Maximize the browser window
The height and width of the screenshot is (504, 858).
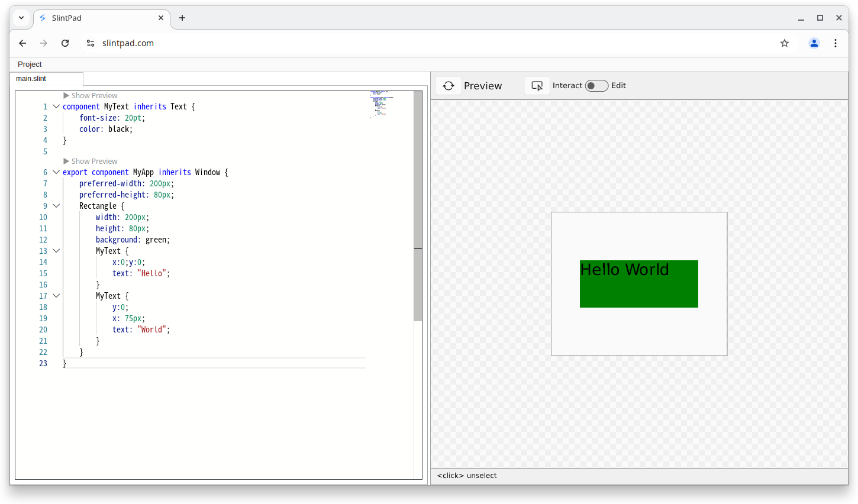pos(820,18)
